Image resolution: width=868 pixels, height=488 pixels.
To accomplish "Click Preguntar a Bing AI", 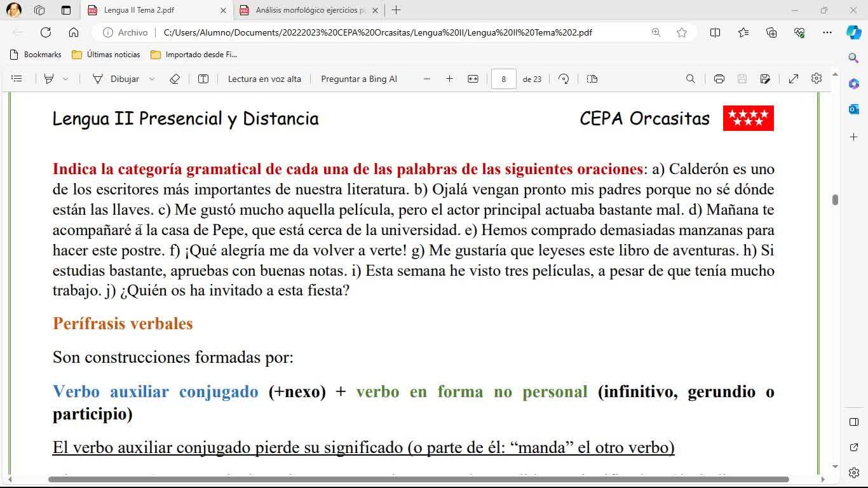I will [359, 79].
